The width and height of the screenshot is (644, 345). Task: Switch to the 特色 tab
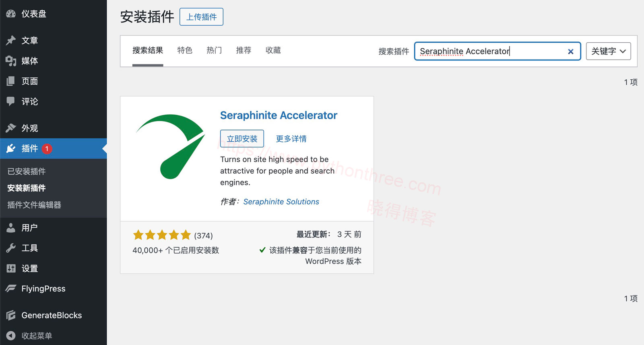pyautogui.click(x=185, y=50)
